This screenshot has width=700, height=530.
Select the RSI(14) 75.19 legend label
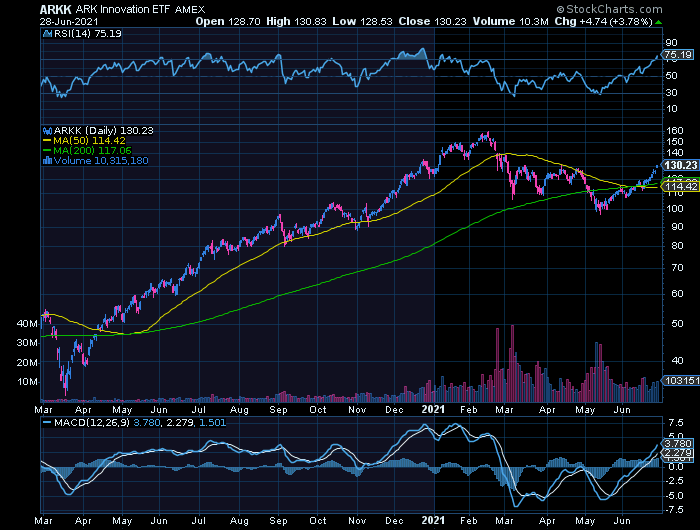point(88,33)
